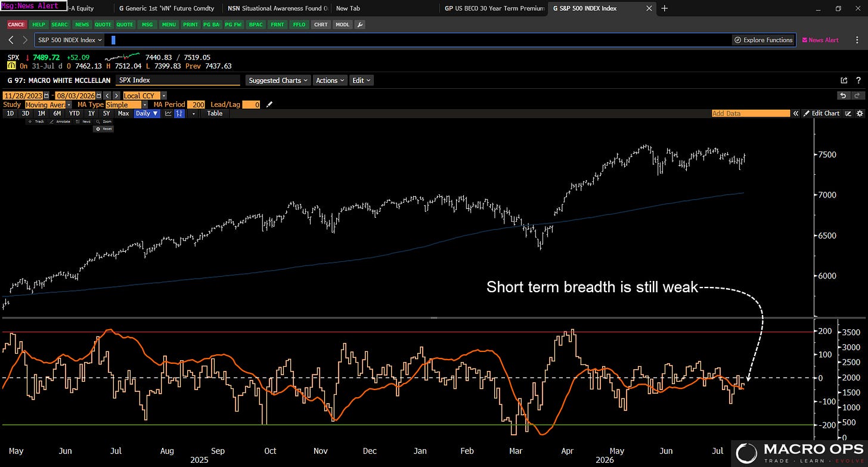The image size is (868, 467).
Task: Set the range to 6M
Action: point(57,113)
